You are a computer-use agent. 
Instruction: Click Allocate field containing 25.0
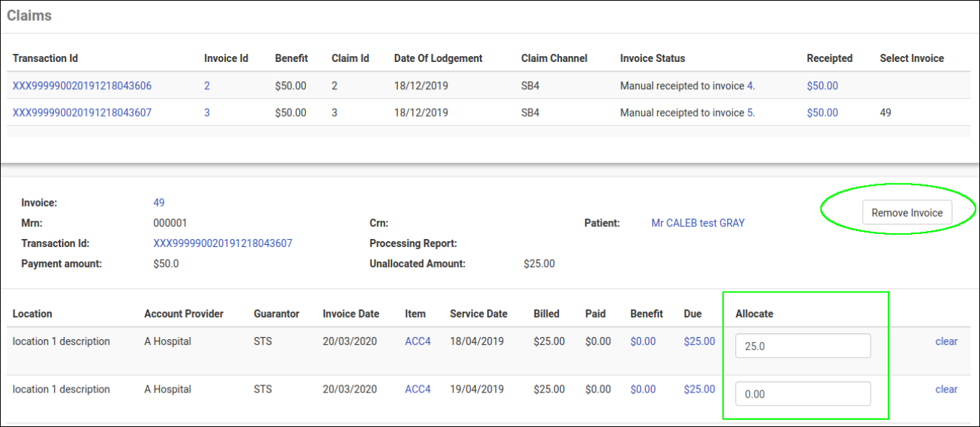pos(802,346)
